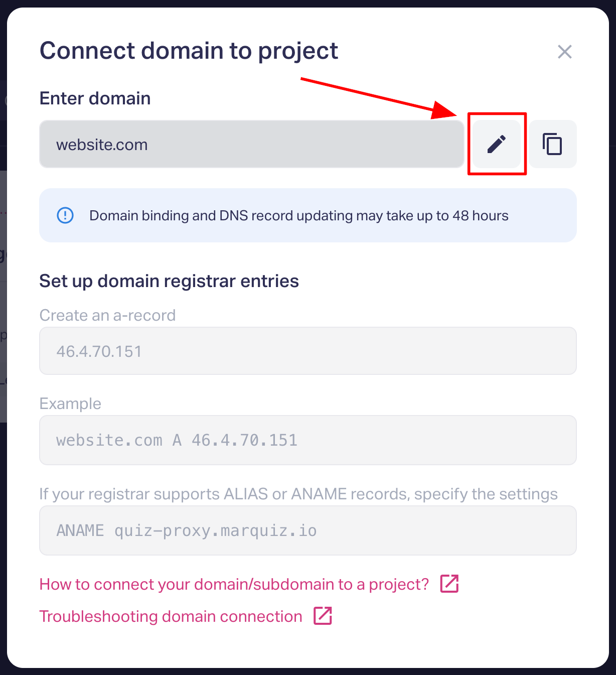Click external-link icon beside How to connect link
The image size is (616, 675).
[449, 584]
